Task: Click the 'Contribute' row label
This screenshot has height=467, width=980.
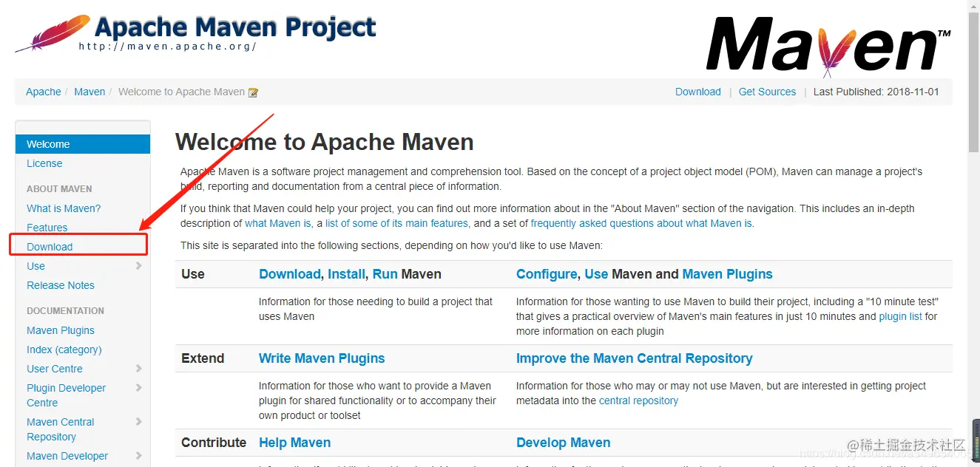Action: tap(214, 443)
